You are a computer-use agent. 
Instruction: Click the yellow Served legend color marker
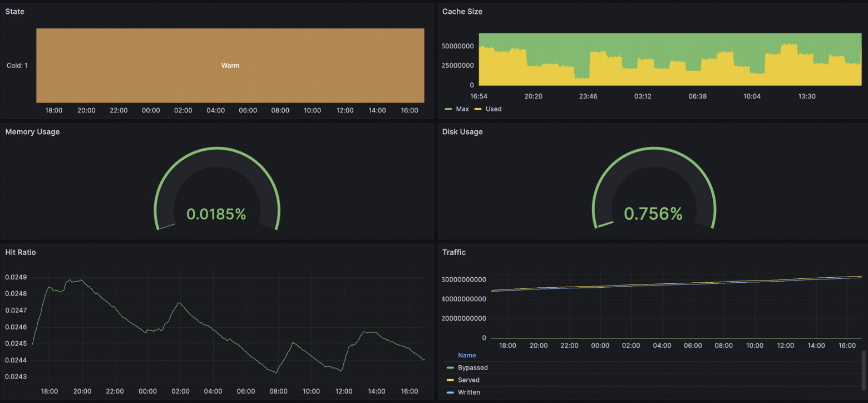tap(450, 380)
